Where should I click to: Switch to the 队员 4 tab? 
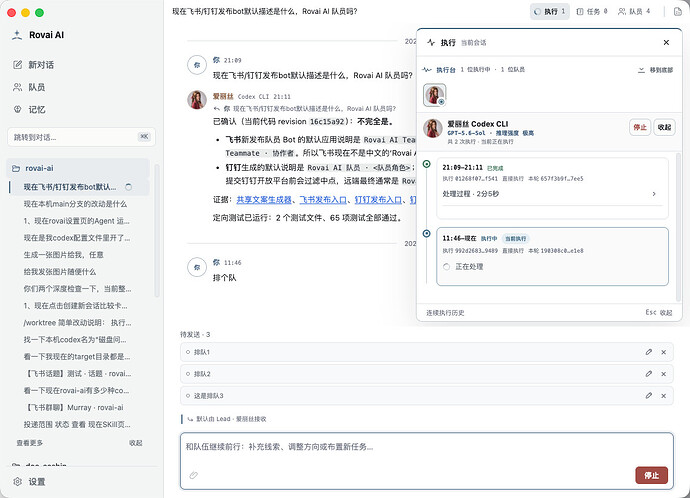(x=634, y=11)
